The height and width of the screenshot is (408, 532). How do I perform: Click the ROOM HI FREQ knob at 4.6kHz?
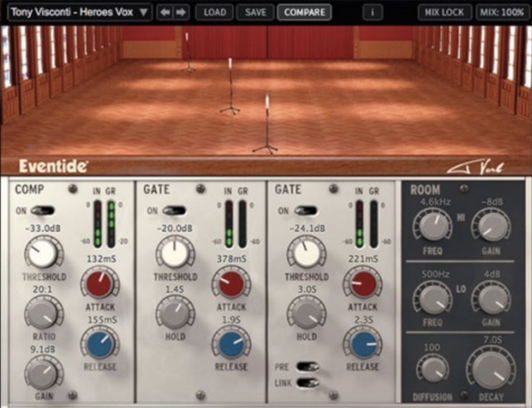pos(432,225)
